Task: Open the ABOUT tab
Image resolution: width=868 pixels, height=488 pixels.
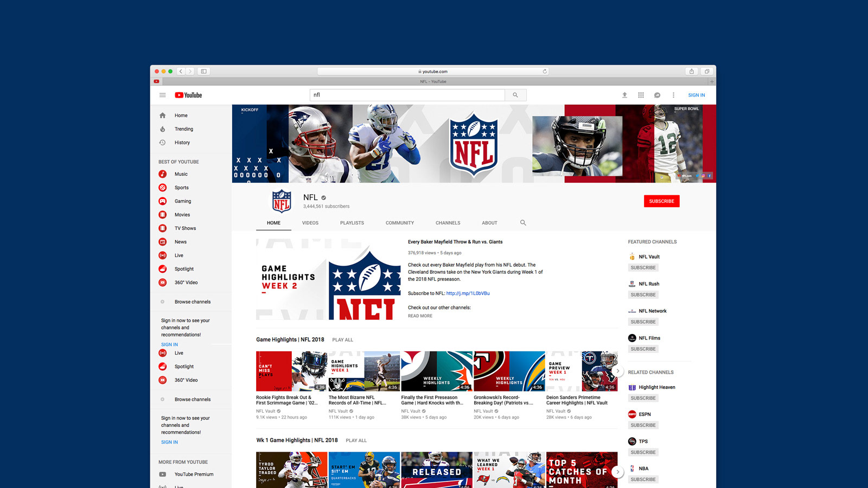Action: coord(489,223)
